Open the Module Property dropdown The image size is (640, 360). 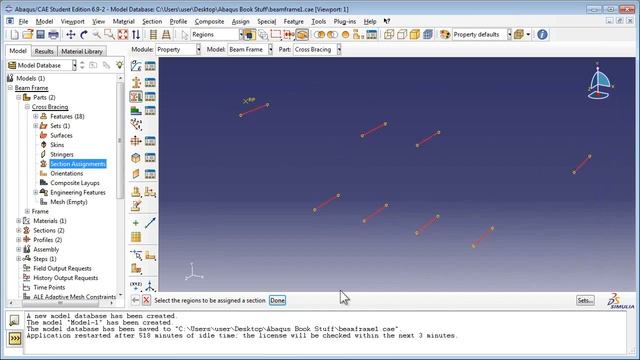[x=198, y=49]
